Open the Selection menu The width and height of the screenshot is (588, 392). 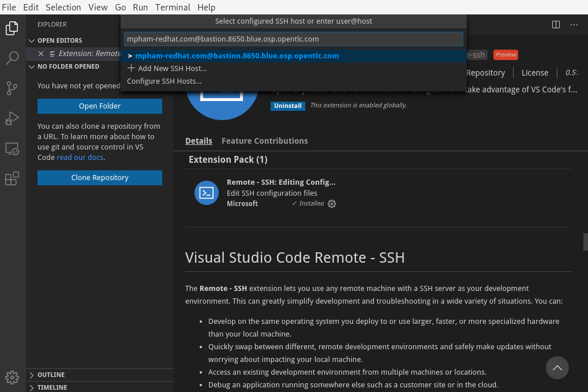[x=63, y=7]
